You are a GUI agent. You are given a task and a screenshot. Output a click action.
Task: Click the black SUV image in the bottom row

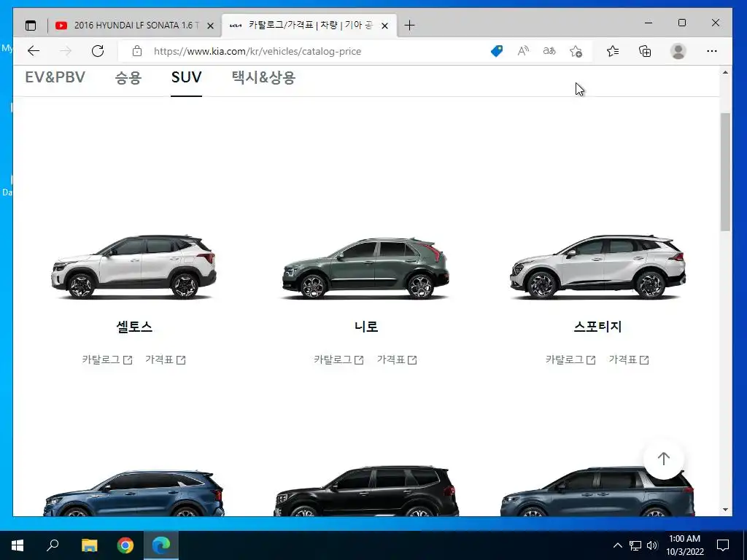click(x=366, y=491)
